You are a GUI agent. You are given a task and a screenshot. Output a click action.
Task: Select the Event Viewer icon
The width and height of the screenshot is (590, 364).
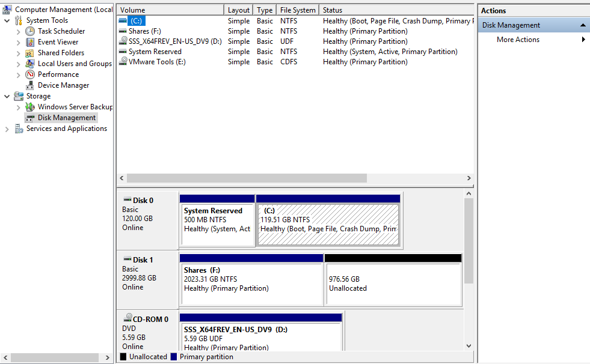30,42
